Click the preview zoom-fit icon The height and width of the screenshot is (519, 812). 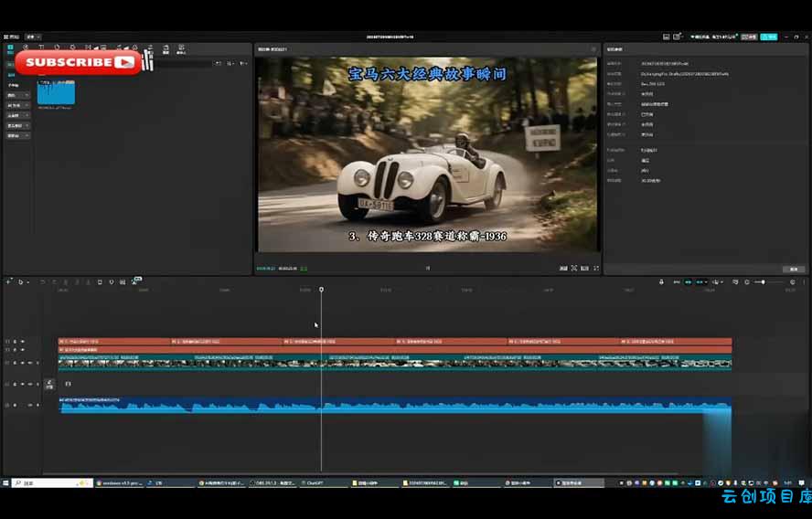(573, 268)
